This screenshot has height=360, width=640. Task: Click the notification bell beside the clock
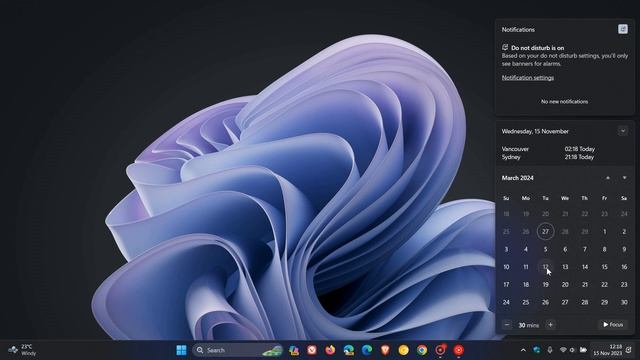[629, 350]
